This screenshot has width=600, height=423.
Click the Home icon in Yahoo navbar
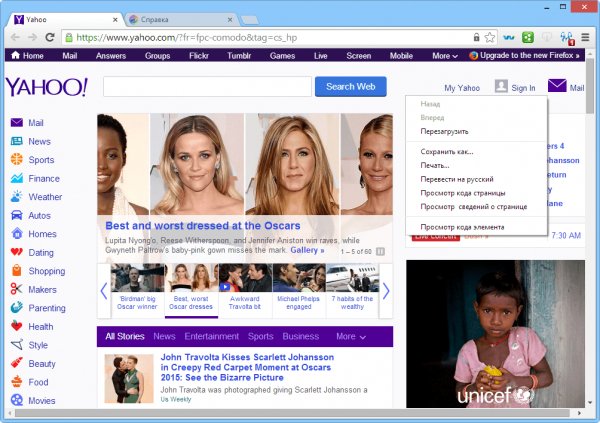tap(15, 55)
